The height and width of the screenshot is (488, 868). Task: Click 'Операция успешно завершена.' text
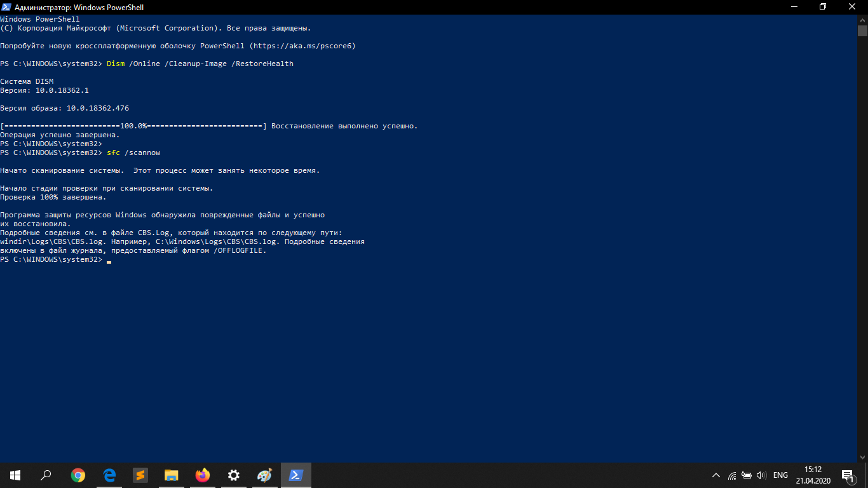tap(60, 135)
